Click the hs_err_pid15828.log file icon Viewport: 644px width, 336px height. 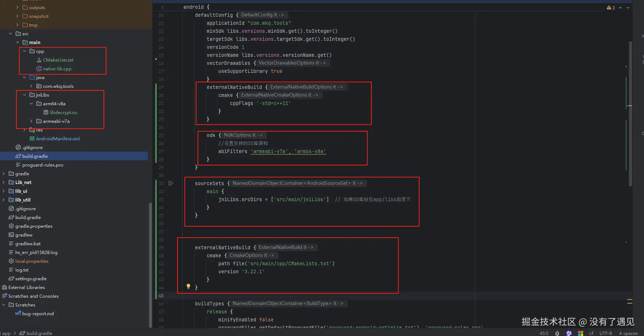click(11, 253)
